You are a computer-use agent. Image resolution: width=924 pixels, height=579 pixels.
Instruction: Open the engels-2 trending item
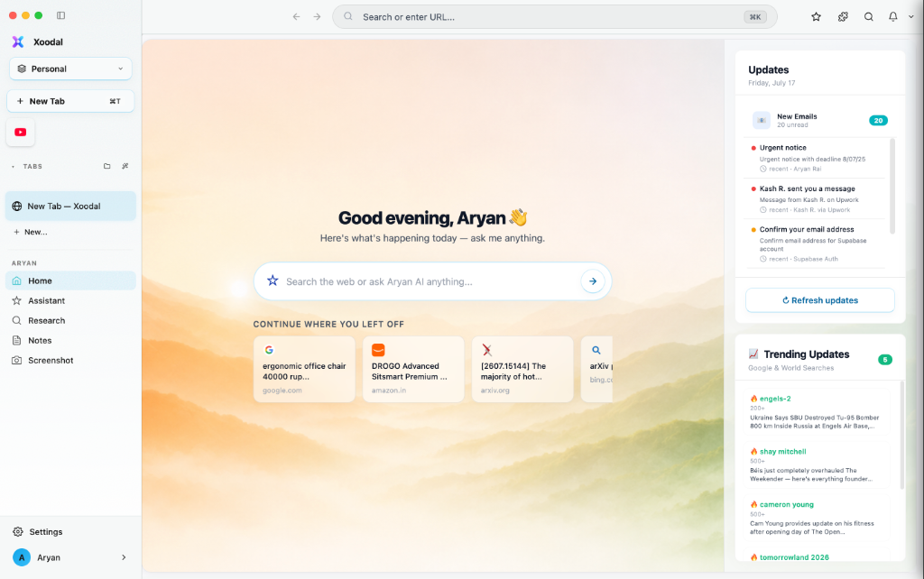(817, 412)
